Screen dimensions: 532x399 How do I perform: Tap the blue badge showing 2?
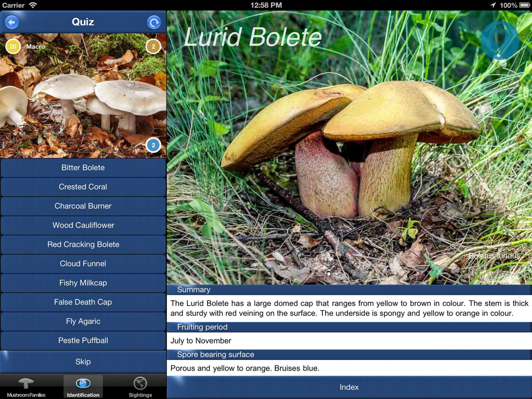click(x=153, y=145)
